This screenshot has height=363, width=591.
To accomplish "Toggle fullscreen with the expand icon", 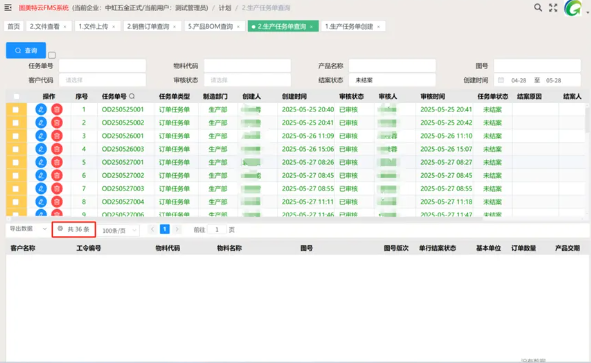I will [553, 8].
